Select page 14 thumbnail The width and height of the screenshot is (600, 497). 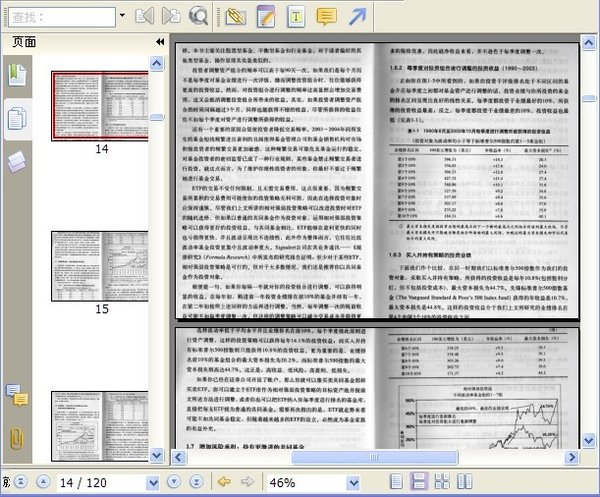[x=100, y=106]
